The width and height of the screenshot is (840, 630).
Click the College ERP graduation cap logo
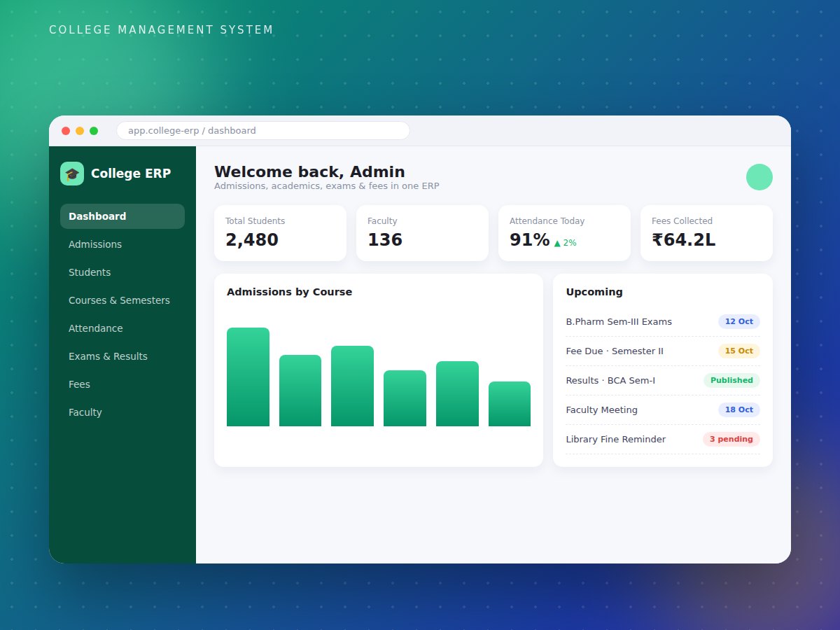tap(72, 174)
